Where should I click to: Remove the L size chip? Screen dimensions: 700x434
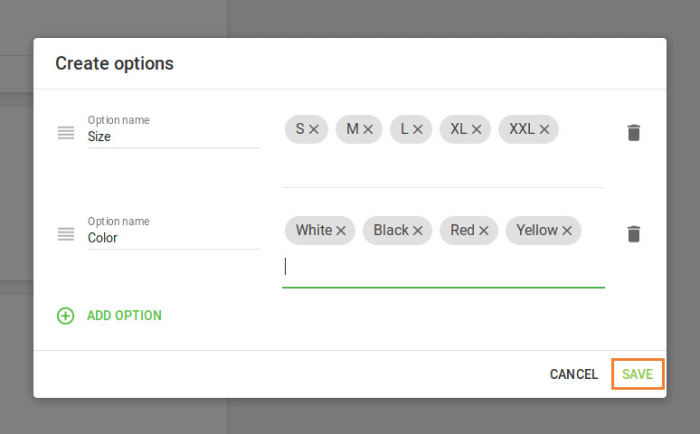(x=418, y=129)
